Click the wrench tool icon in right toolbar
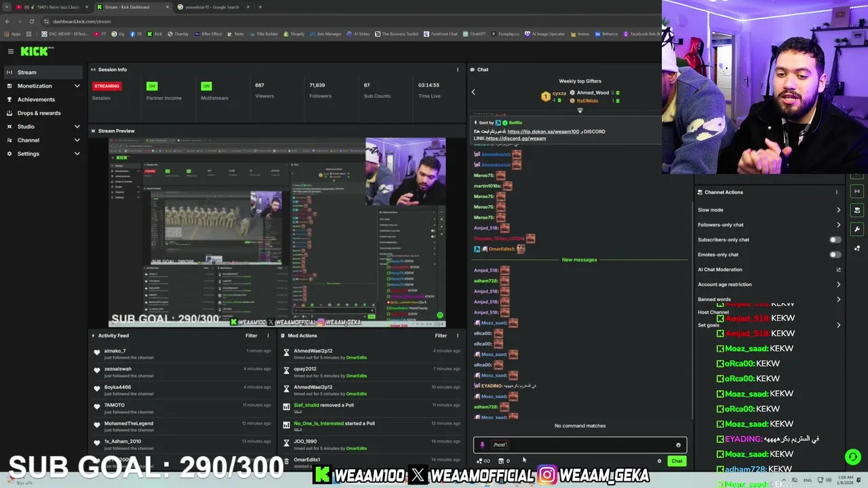 click(857, 229)
